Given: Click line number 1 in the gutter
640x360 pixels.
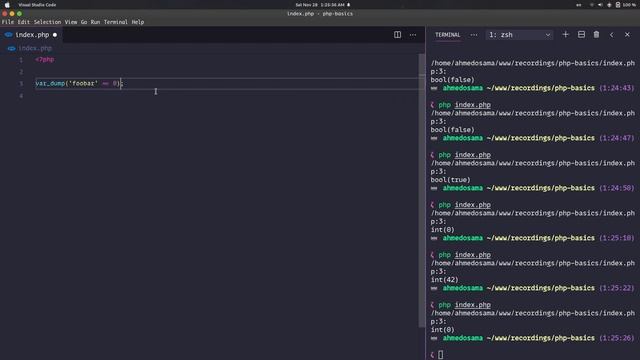Looking at the screenshot, I should tap(21, 60).
